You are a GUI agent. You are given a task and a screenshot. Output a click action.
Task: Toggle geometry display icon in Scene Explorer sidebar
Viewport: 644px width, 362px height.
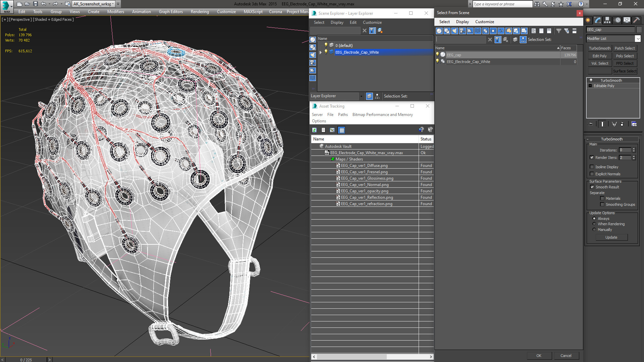pos(313,40)
